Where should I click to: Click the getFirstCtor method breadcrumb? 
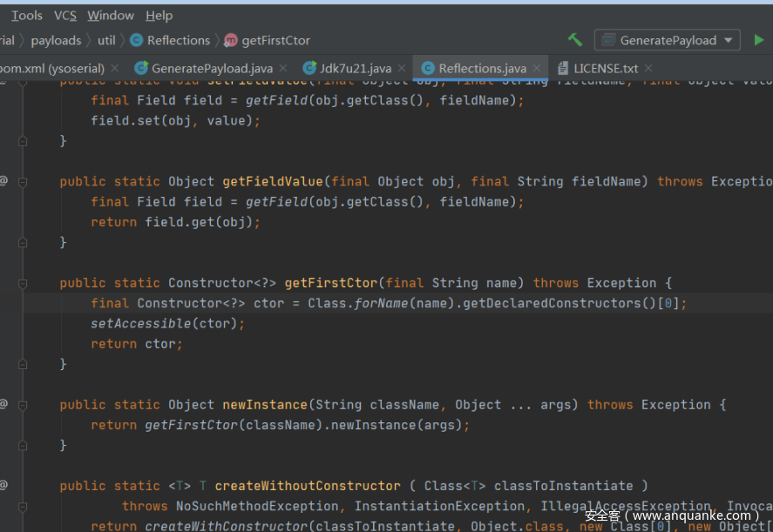click(275, 40)
